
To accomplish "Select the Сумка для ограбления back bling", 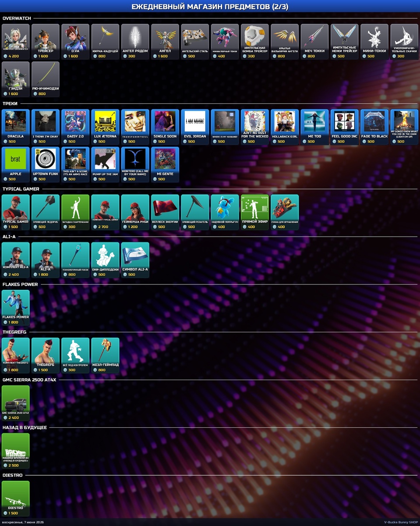I will tap(285, 213).
